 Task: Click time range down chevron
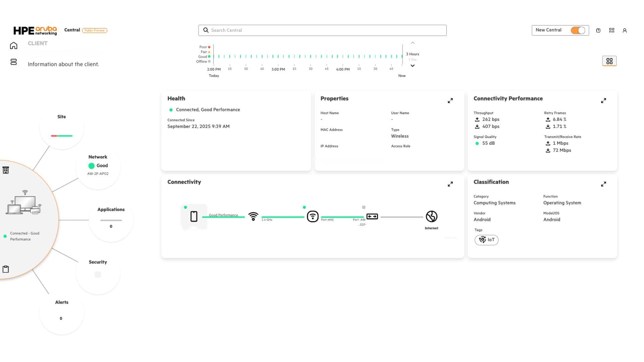[x=413, y=66]
